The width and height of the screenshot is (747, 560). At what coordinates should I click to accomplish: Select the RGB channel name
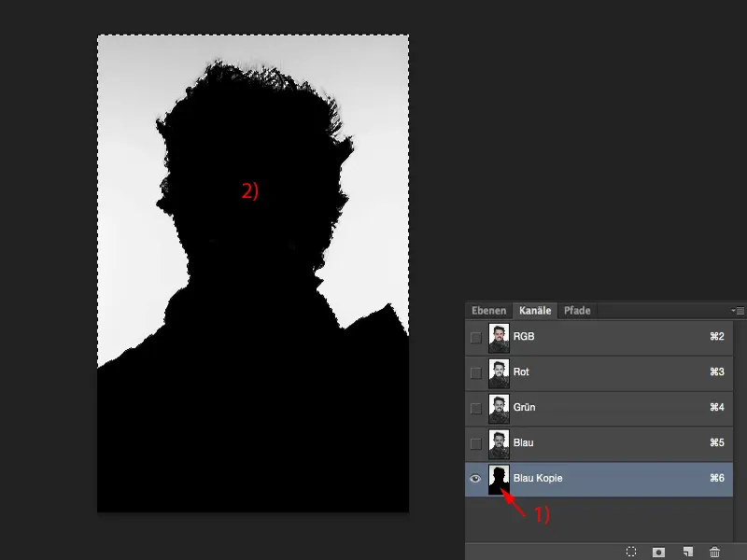tap(524, 336)
